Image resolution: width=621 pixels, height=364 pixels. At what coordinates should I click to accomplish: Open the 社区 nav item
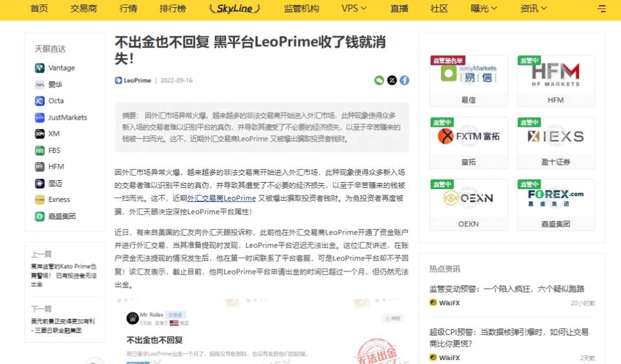[439, 8]
